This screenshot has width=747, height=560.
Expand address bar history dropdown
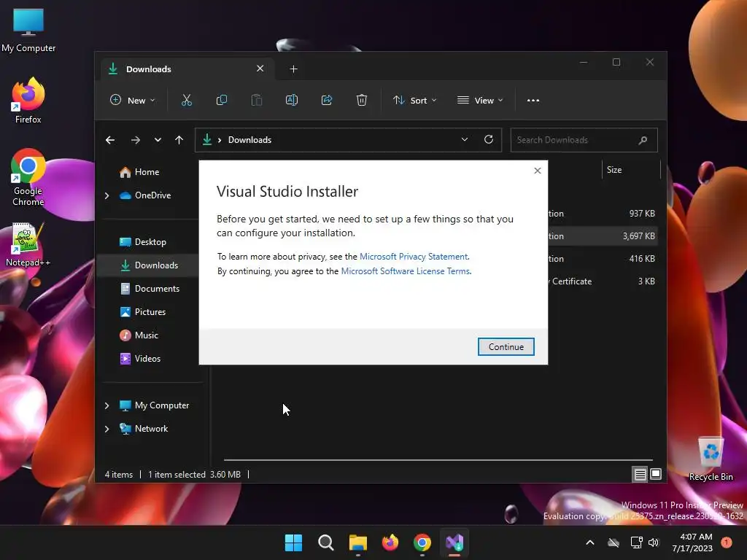(x=465, y=139)
